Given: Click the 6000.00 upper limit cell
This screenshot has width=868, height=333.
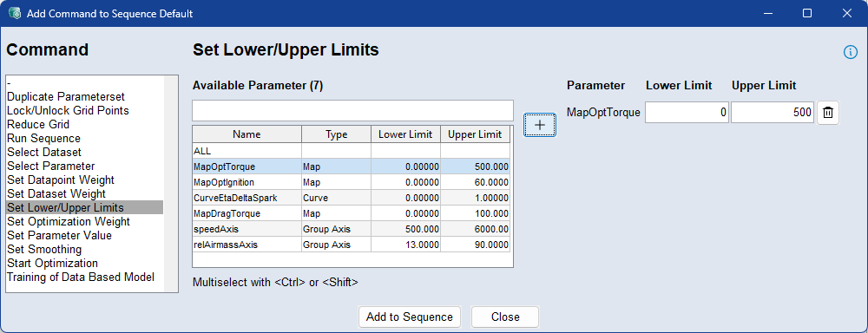Looking at the screenshot, I should tap(475, 228).
